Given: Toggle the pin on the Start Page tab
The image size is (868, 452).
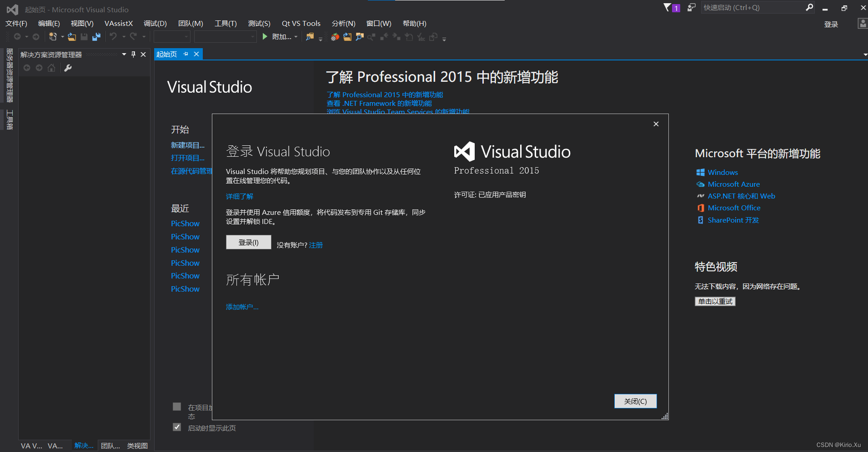Looking at the screenshot, I should coord(186,54).
